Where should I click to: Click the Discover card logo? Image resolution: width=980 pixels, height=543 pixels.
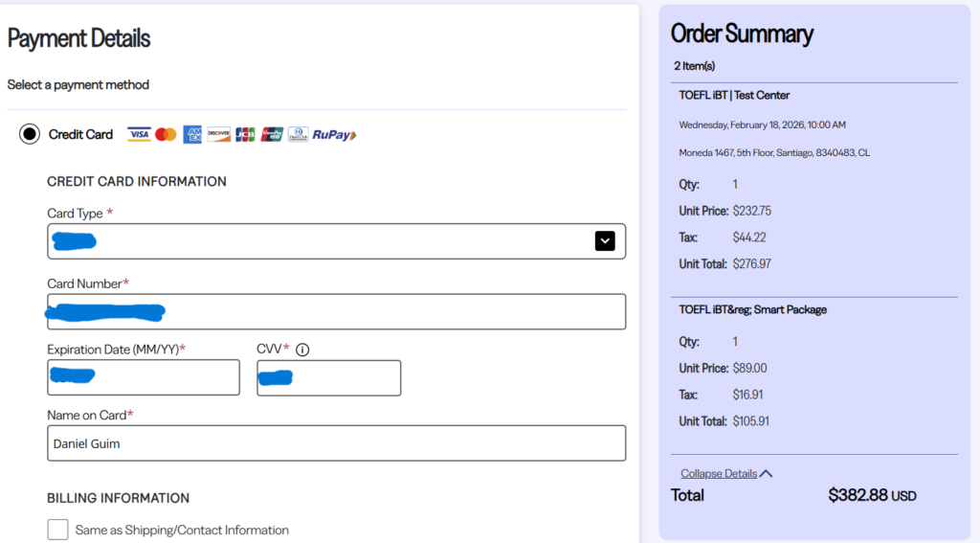219,134
